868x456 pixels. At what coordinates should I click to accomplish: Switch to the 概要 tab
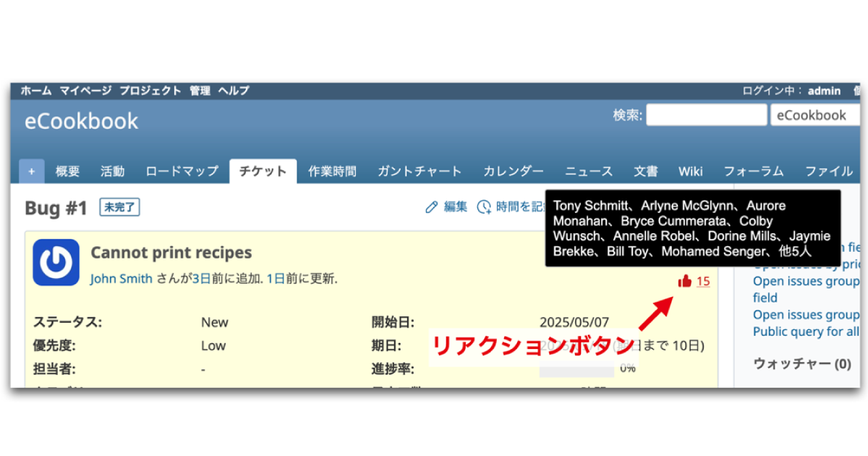point(68,172)
